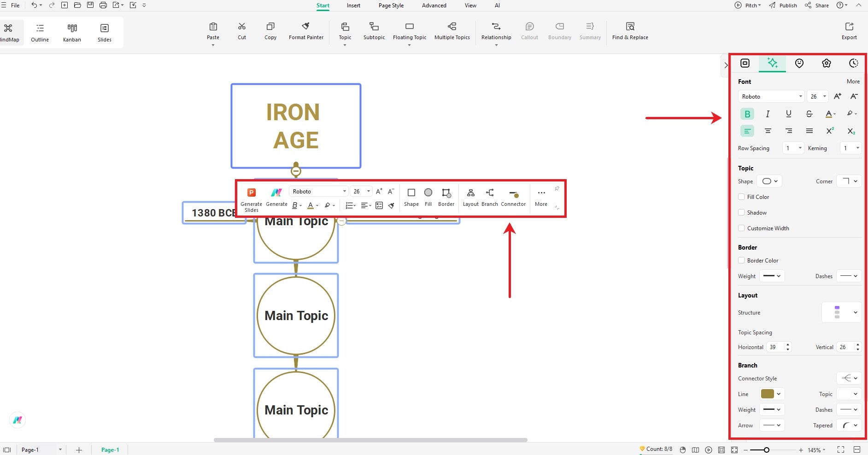Add a Floating Topic
This screenshot has height=455, width=868.
410,31
